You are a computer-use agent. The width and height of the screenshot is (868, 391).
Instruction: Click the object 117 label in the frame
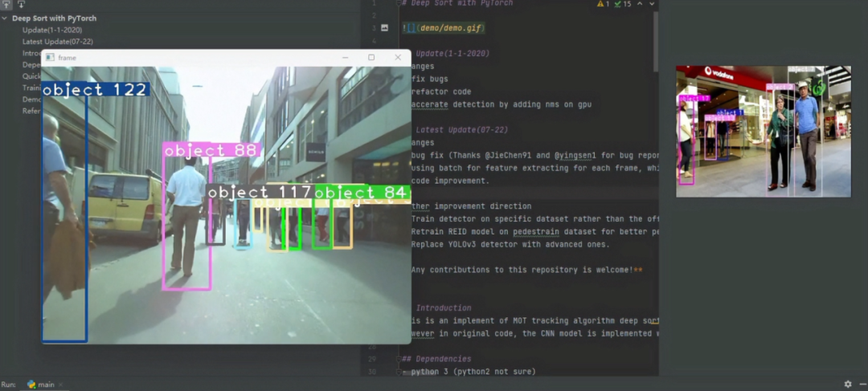260,192
